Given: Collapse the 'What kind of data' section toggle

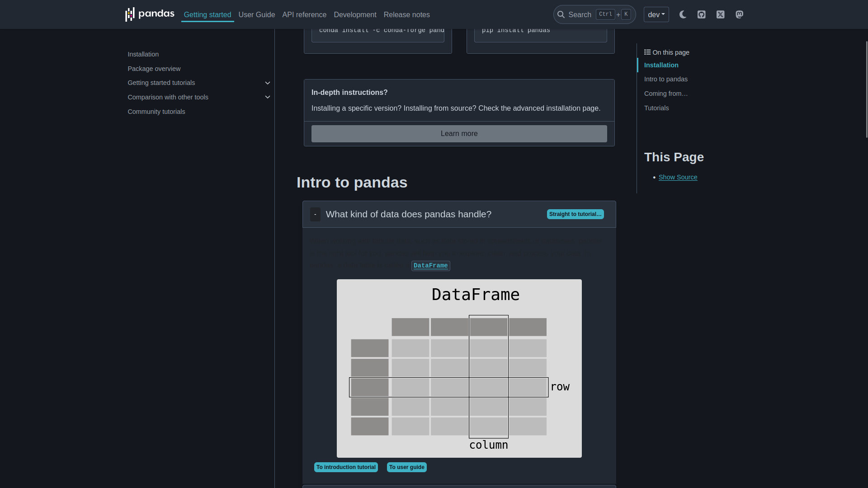Looking at the screenshot, I should coord(315,214).
